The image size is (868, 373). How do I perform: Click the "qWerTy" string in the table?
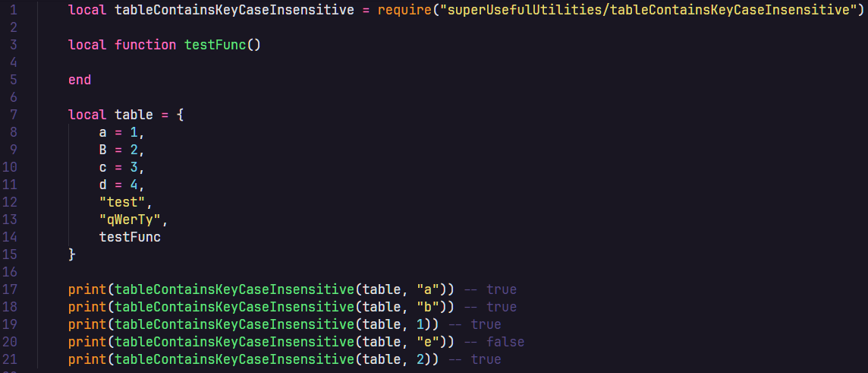pyautogui.click(x=130, y=220)
